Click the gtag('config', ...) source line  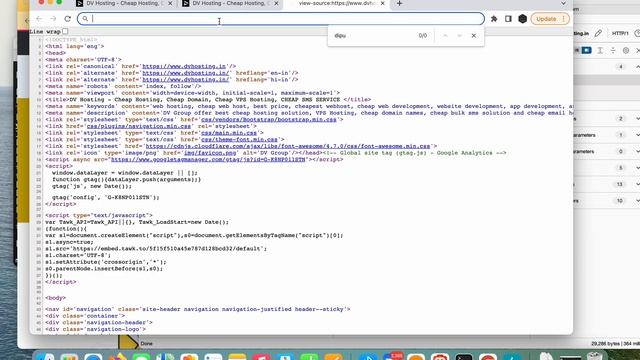[106, 197]
